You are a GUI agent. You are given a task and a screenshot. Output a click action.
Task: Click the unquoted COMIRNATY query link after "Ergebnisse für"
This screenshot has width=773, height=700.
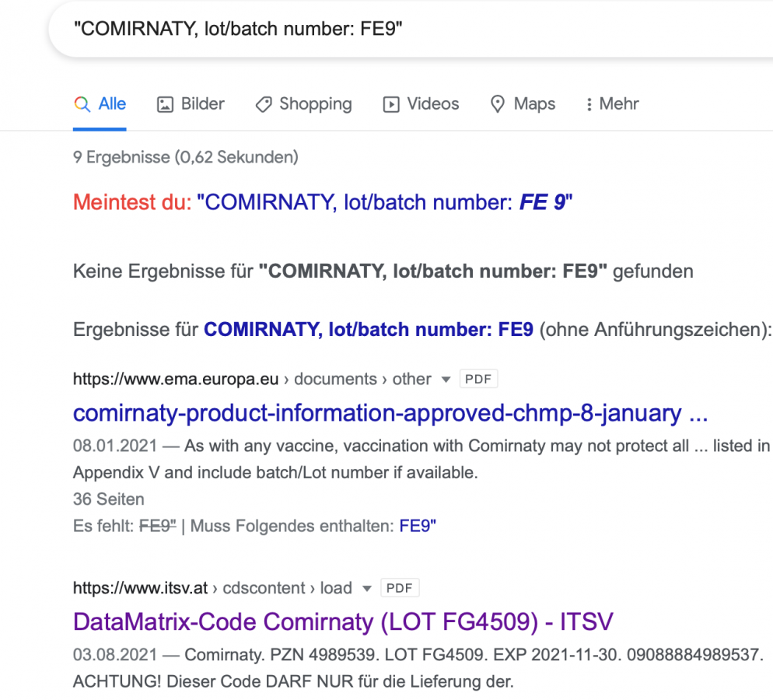(368, 330)
